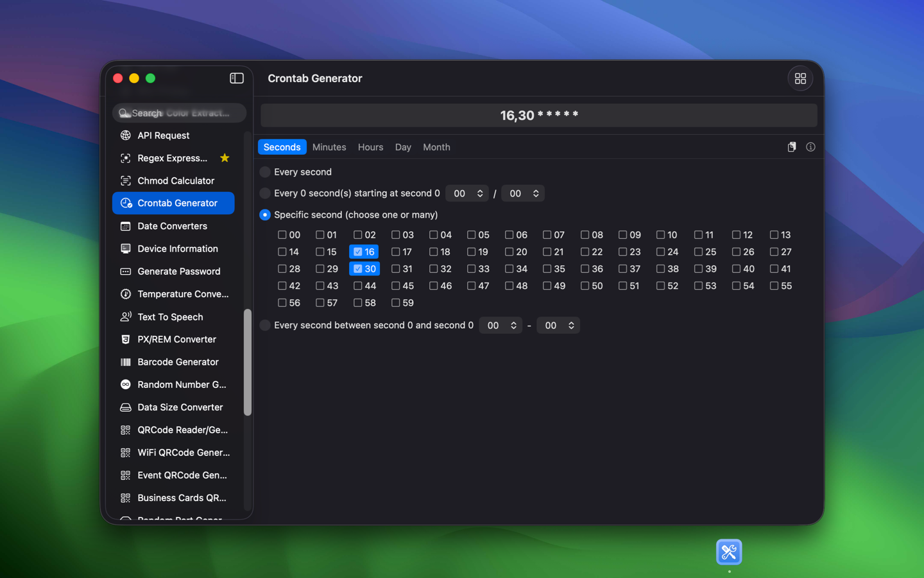Click the QRCode Reader/Generator icon
Screen dimensions: 924x578
tap(126, 430)
